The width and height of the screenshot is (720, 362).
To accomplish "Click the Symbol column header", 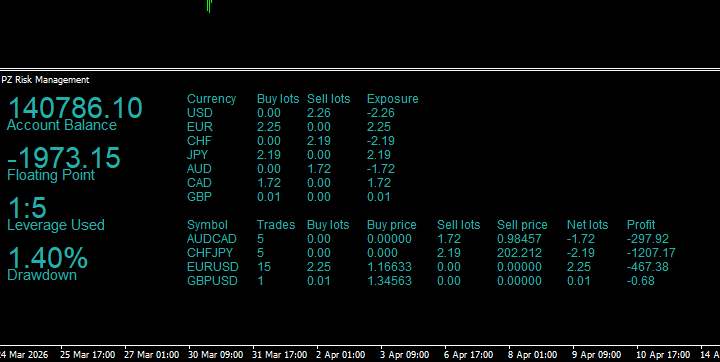I will 207,225.
